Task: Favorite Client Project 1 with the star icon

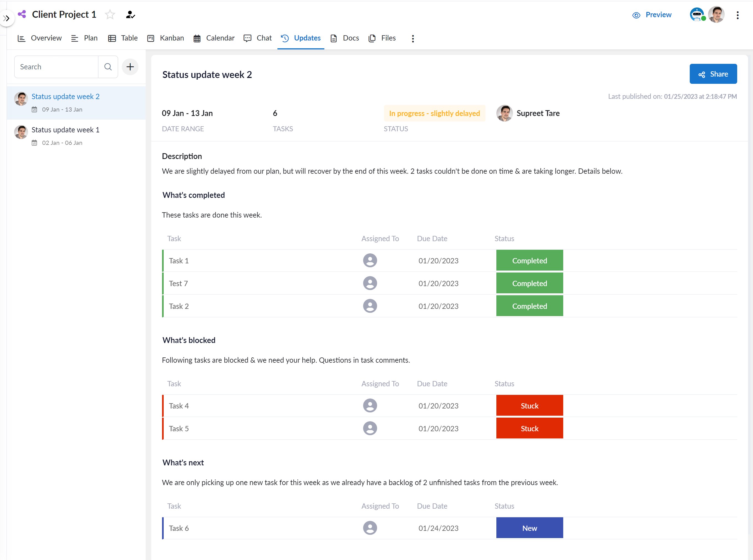Action: point(110,15)
